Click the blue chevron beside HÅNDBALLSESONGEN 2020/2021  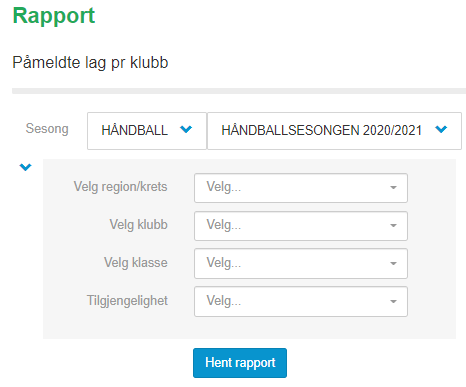pyautogui.click(x=441, y=129)
